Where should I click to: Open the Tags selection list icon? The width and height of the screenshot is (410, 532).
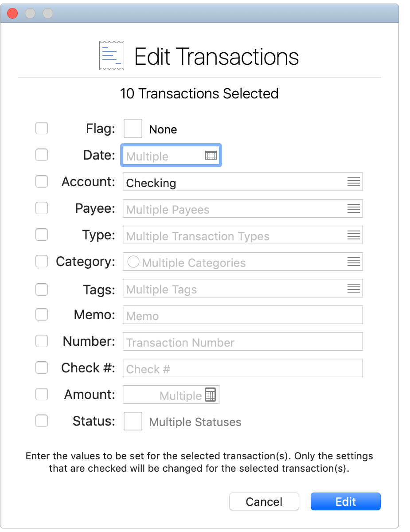tap(353, 288)
